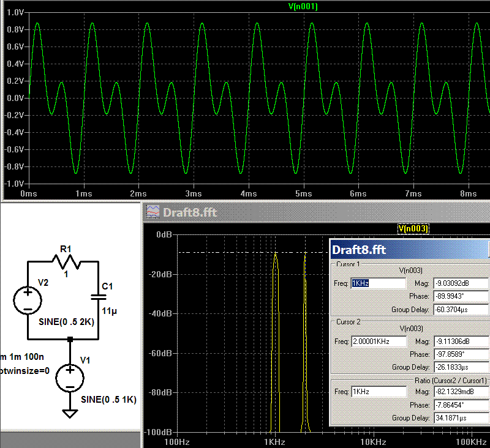The image size is (490, 448).
Task: Click Cursor 1 Phase value -89.9943°
Action: click(461, 296)
